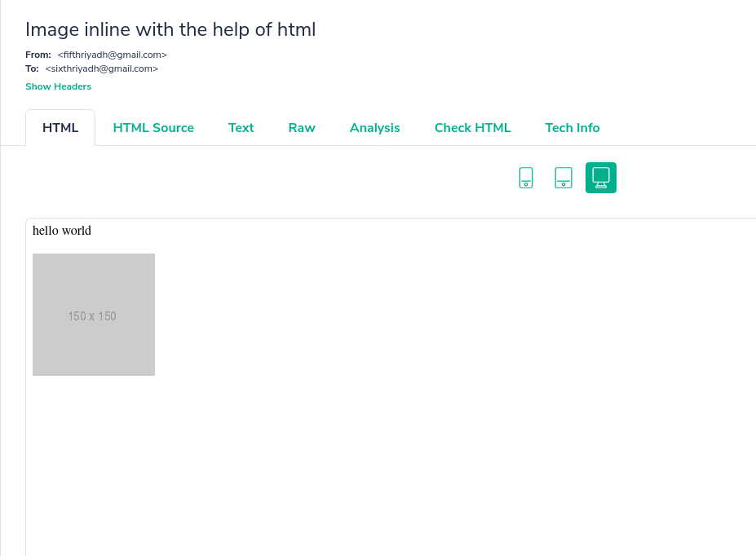
Task: Select the desktop monitor preview icon
Action: (x=600, y=177)
